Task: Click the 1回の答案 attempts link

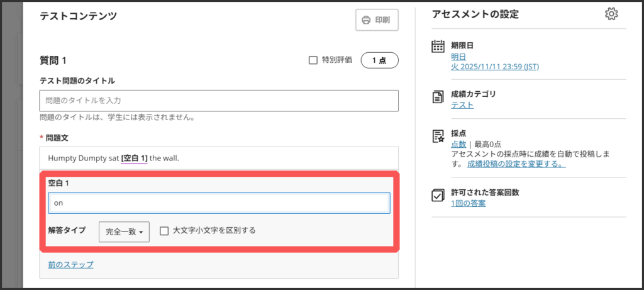Action: (x=468, y=203)
